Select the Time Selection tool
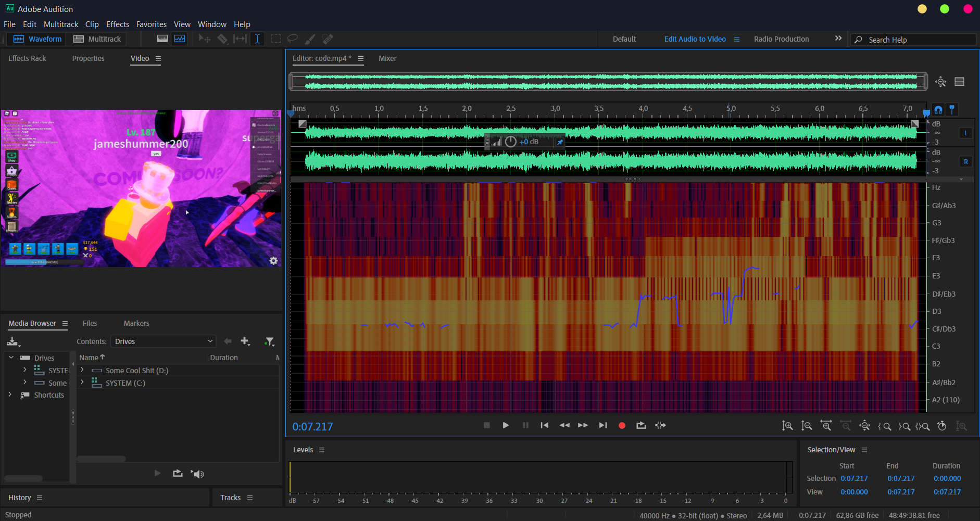Viewport: 980px width, 521px height. pyautogui.click(x=257, y=39)
